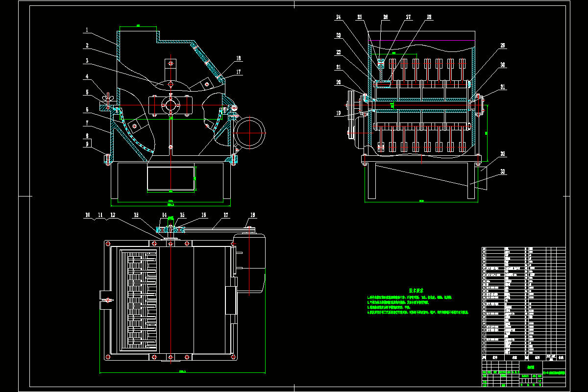
Task: Select part callout number 33
Action: 503,171
